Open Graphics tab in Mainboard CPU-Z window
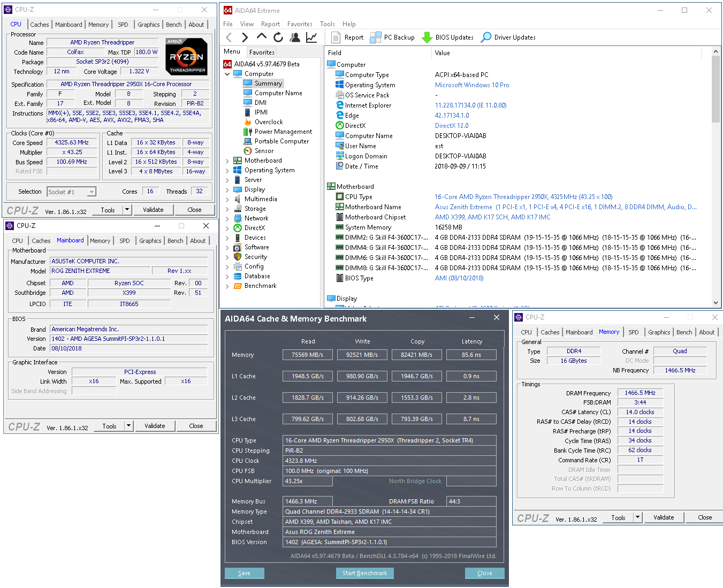The width and height of the screenshot is (723, 588). click(x=150, y=241)
